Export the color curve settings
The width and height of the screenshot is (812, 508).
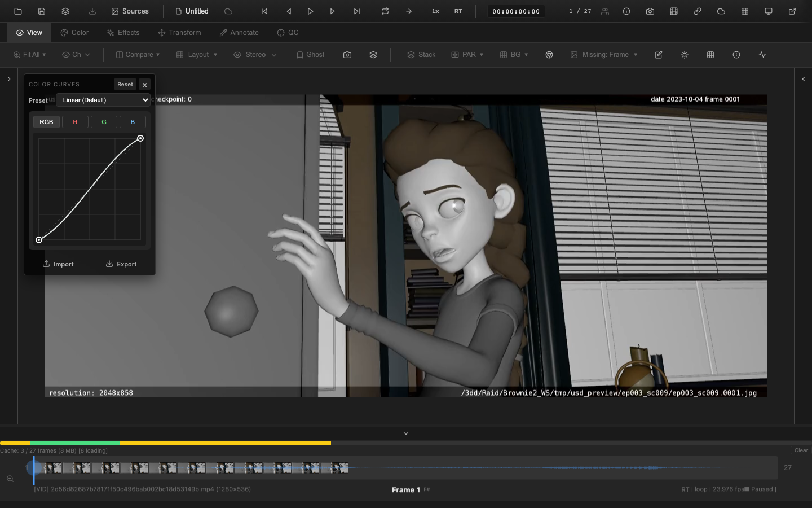coord(121,264)
